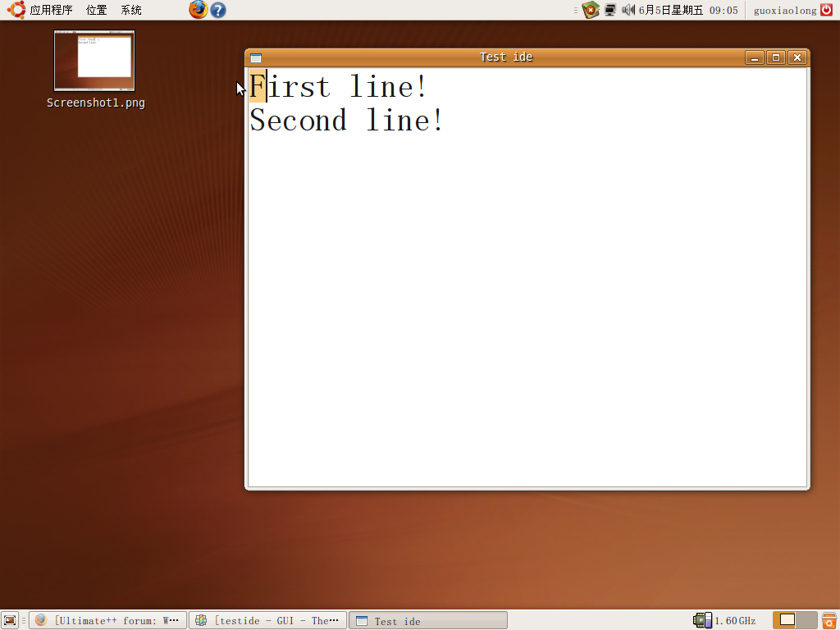The width and height of the screenshot is (840, 630).
Task: Open the Help icon in top panel
Action: pyautogui.click(x=217, y=10)
